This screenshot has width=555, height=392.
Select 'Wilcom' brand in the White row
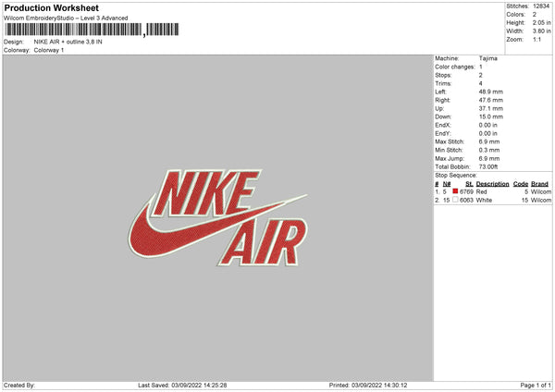point(541,201)
